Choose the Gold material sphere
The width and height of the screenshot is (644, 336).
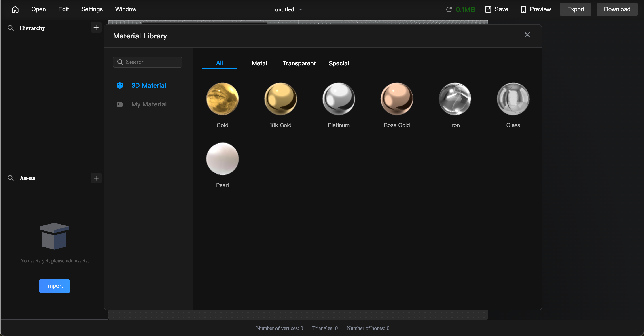pos(222,99)
